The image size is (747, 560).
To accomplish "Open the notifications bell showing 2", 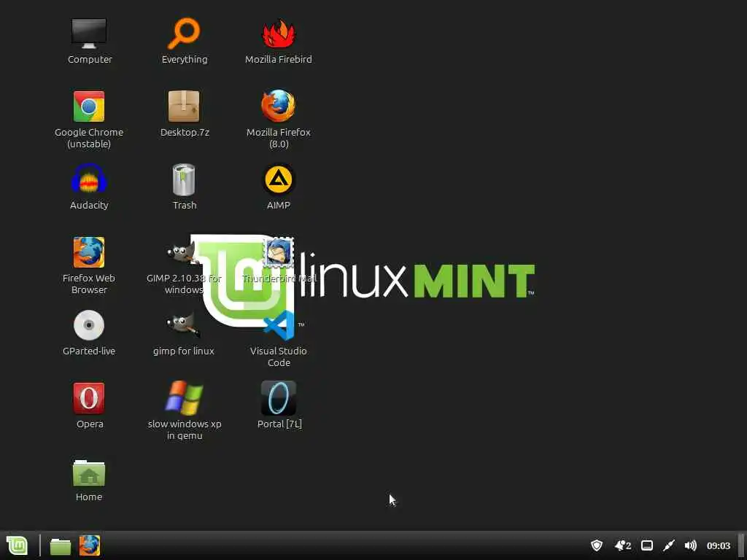I will (623, 545).
